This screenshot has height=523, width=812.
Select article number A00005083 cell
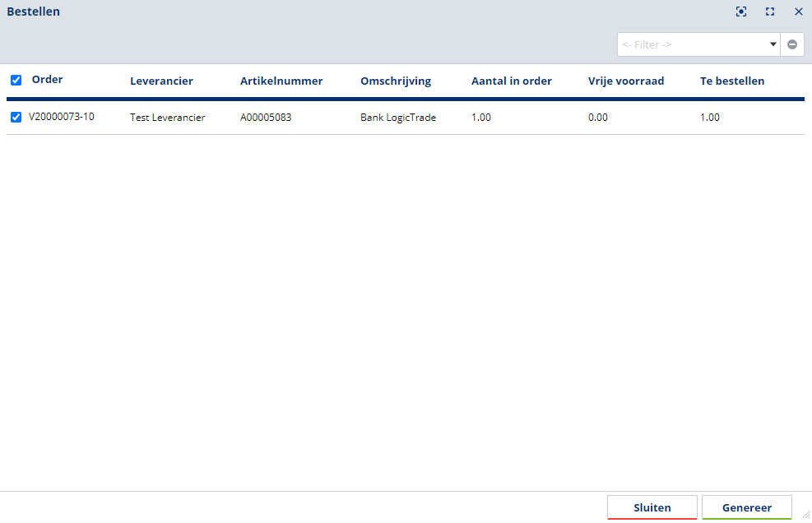[x=266, y=118]
